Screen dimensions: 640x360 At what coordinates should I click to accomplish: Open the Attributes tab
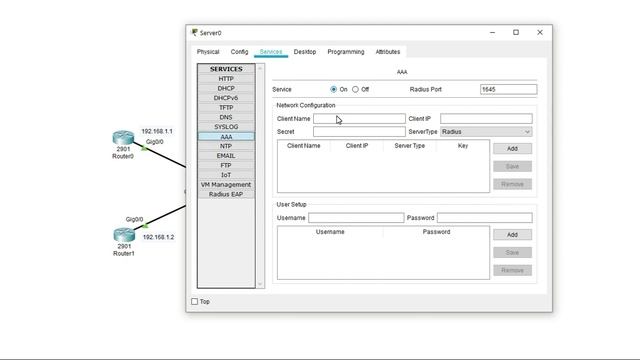click(x=388, y=52)
